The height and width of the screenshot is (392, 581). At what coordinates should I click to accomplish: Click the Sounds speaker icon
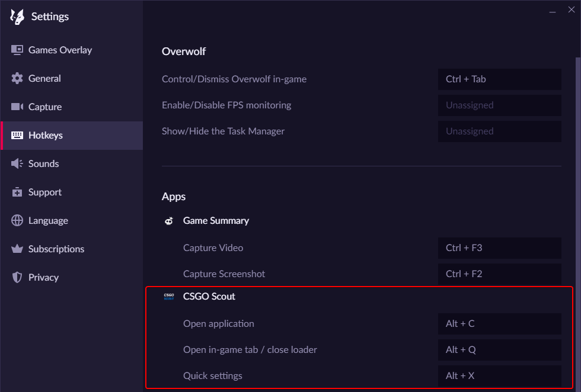click(x=17, y=163)
